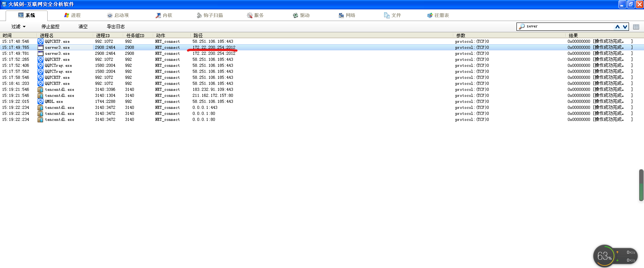
Task: Click the 内核 tab icon
Action: pos(158,15)
